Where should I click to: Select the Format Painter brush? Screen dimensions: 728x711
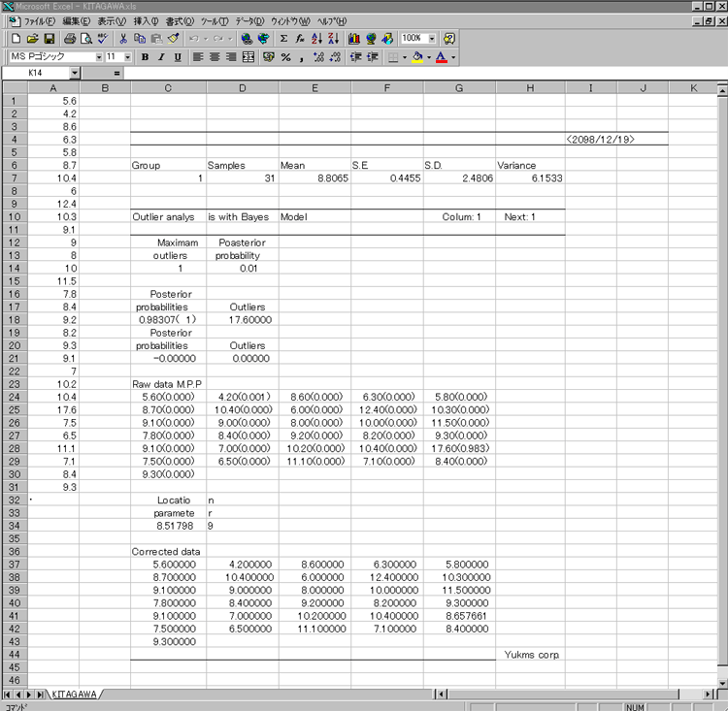[173, 39]
